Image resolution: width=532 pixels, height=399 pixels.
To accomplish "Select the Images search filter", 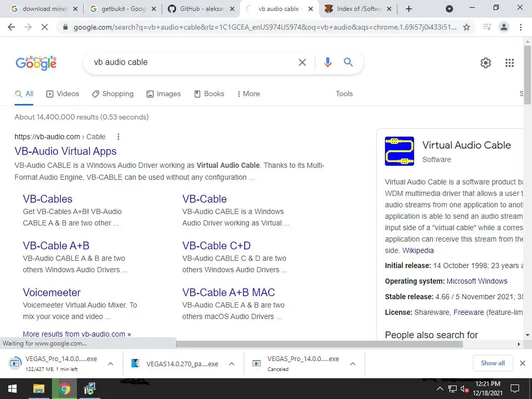I will point(164,94).
